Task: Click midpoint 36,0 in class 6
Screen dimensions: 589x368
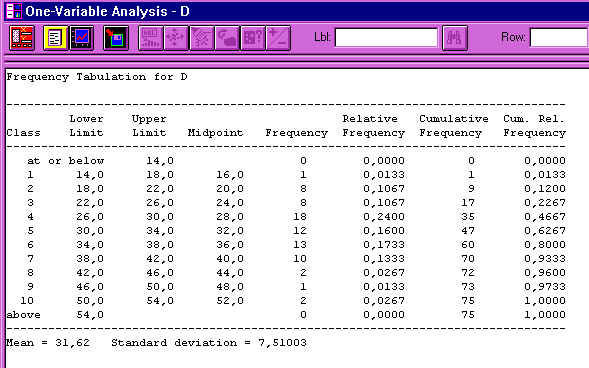Action: pos(230,245)
